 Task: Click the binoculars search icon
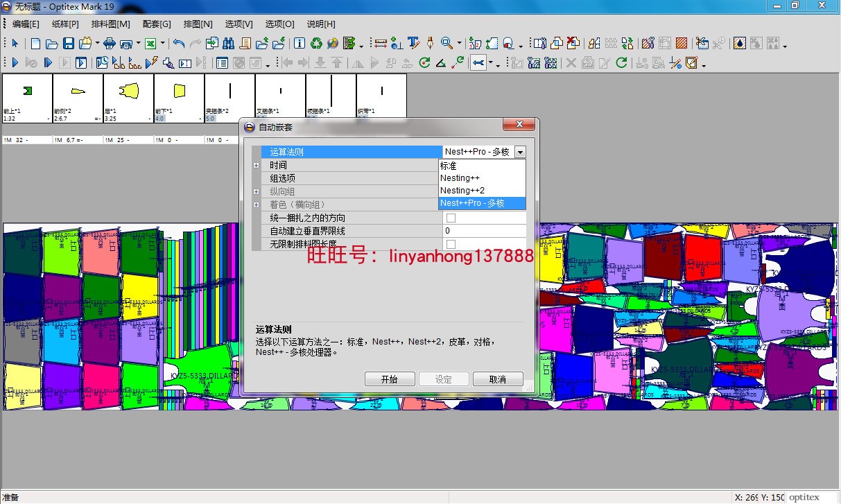coord(228,43)
